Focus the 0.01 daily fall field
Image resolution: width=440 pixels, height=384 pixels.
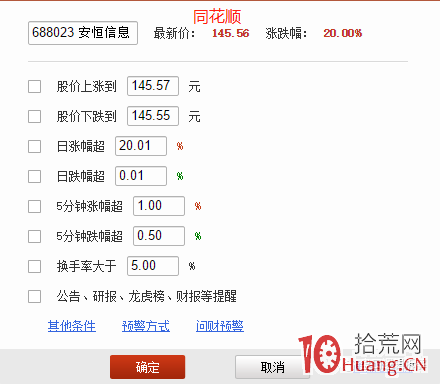tap(141, 176)
